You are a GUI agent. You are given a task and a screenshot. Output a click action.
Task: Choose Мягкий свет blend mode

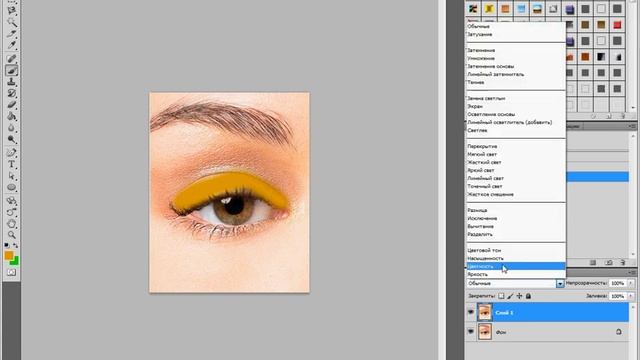(516, 154)
